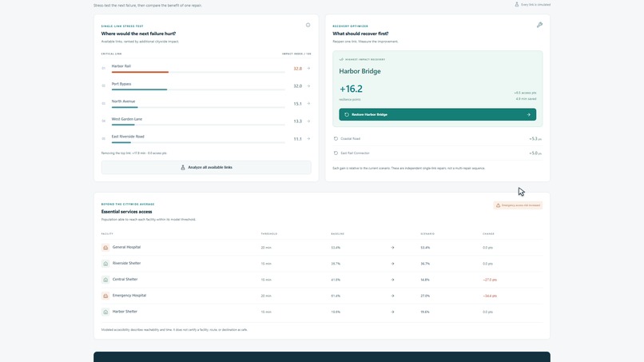644x362 pixels.
Task: Click the arrow beside the North Avenue score 15.1
Action: [x=308, y=104]
